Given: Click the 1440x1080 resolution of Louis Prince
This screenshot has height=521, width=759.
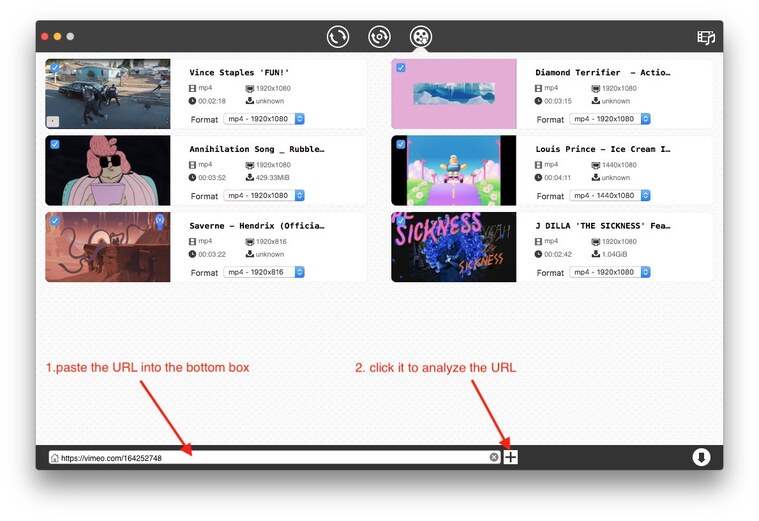Looking at the screenshot, I should tap(619, 165).
